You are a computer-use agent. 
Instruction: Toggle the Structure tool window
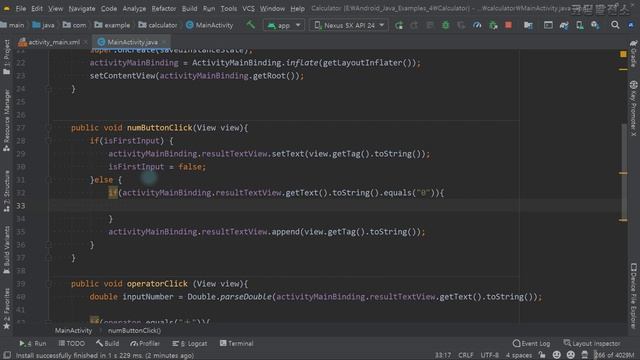coord(7,191)
